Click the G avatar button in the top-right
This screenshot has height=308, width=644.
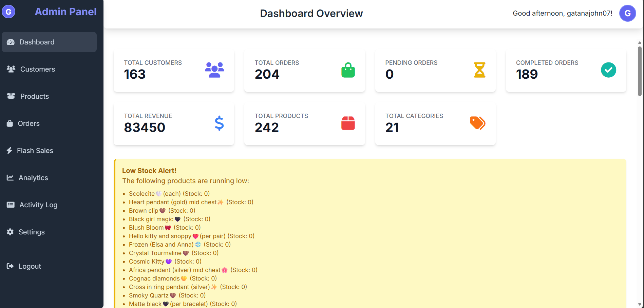(627, 13)
